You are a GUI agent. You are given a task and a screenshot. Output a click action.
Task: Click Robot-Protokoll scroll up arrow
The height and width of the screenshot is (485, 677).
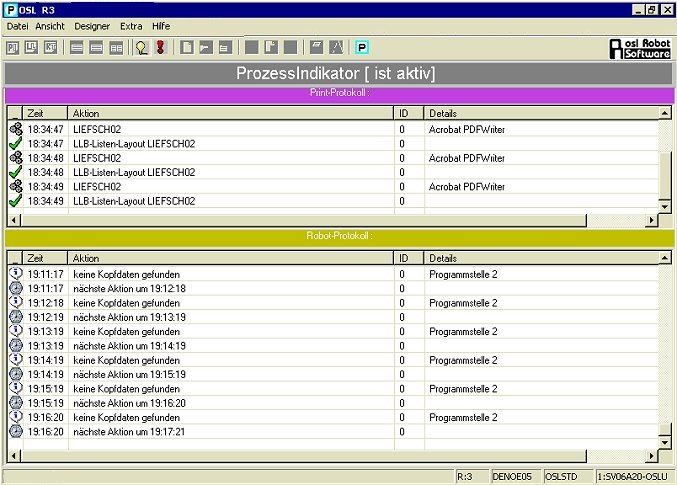664,258
